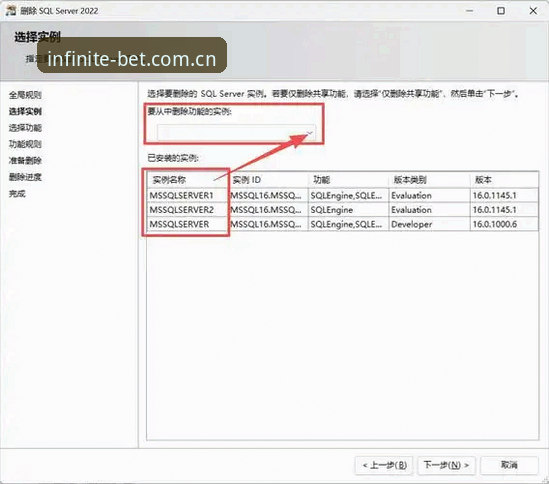Maximize the SQL Server 2022 window
Viewport: 549px width, 484px height.
point(501,11)
